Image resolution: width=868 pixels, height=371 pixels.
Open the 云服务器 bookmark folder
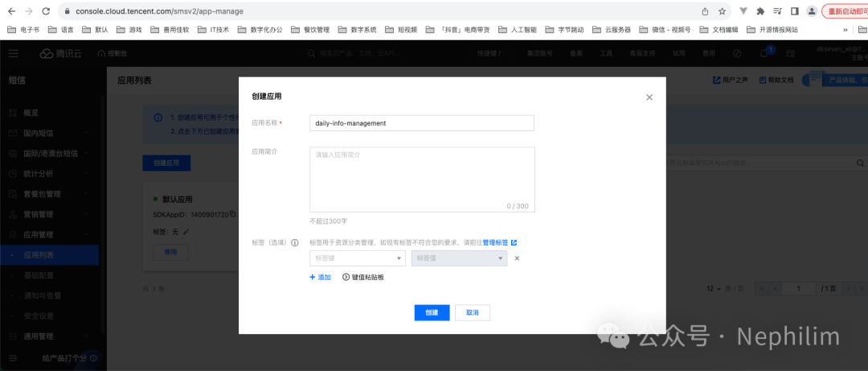pyautogui.click(x=611, y=30)
